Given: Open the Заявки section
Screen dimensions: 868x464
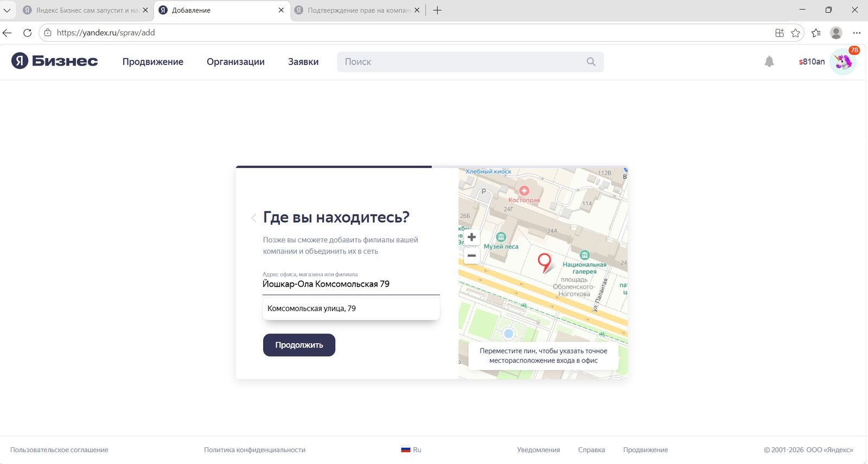Looking at the screenshot, I should [x=303, y=62].
